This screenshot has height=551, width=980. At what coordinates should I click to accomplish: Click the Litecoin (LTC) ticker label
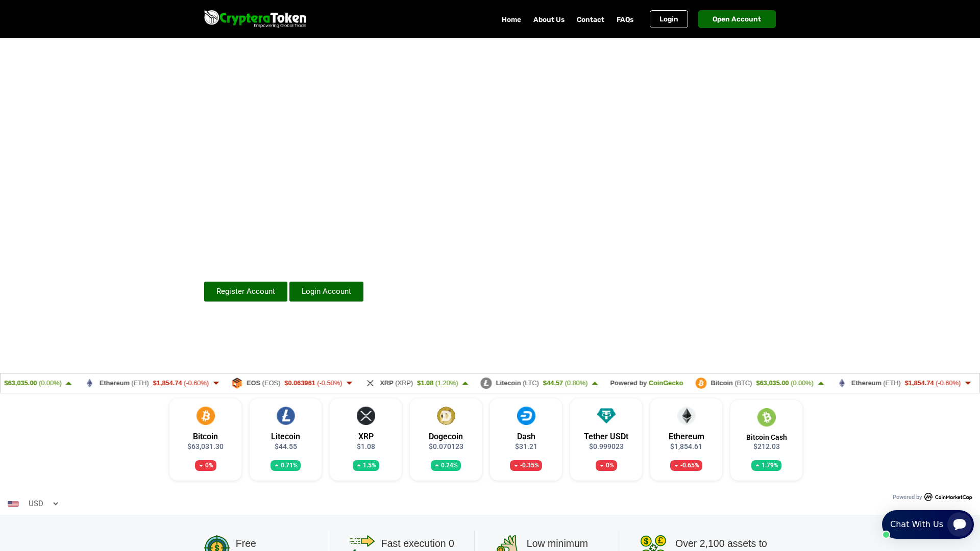[517, 383]
